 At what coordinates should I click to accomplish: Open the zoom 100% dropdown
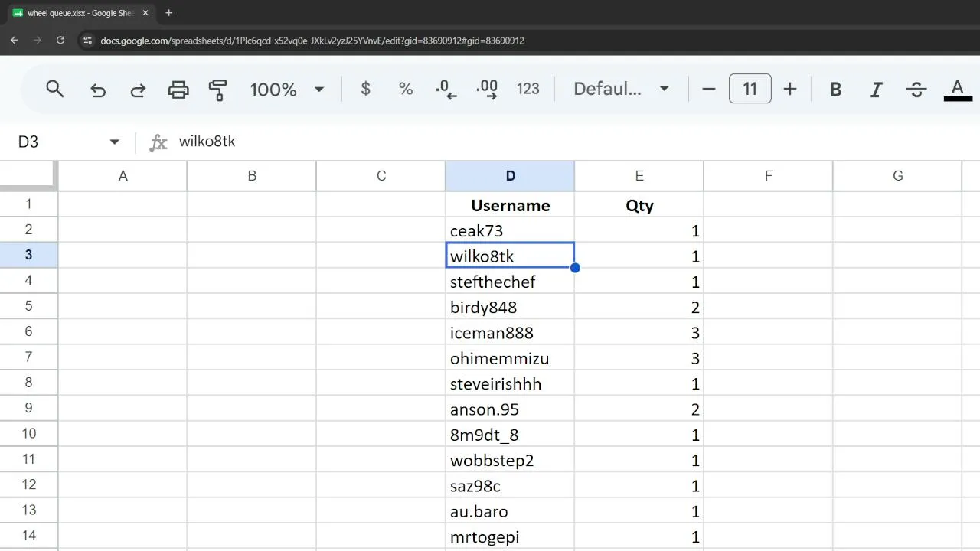click(287, 89)
